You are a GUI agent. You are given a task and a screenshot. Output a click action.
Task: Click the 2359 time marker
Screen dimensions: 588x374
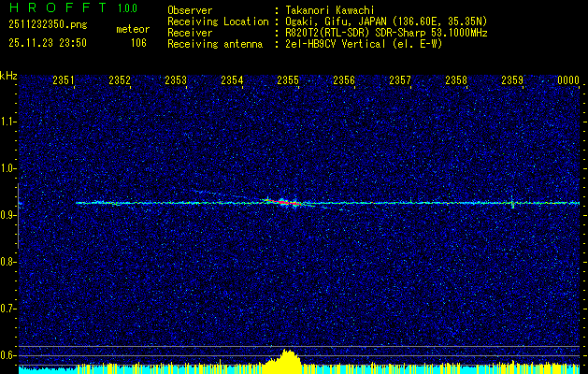point(512,79)
